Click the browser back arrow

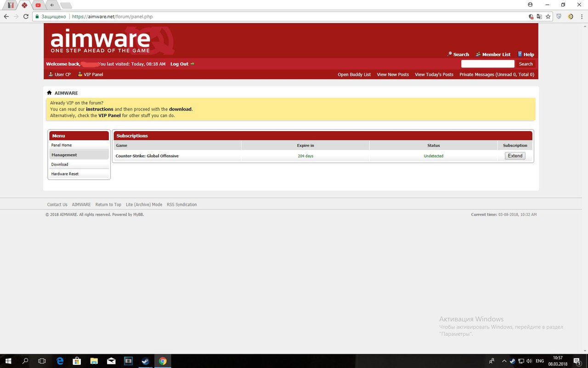pyautogui.click(x=6, y=17)
